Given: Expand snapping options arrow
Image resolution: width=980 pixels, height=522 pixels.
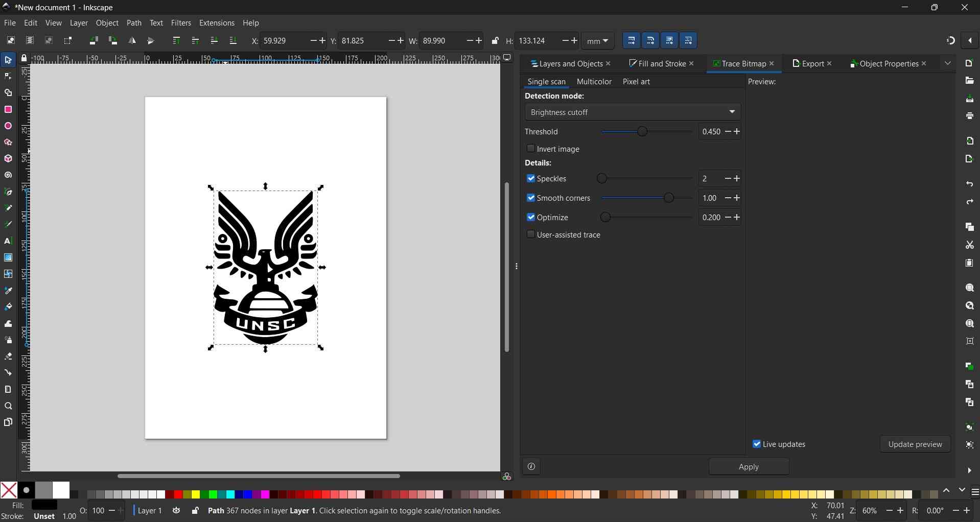Looking at the screenshot, I should tap(970, 41).
